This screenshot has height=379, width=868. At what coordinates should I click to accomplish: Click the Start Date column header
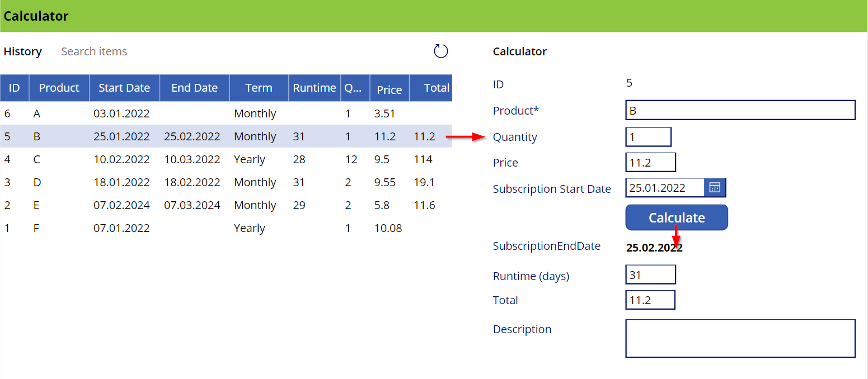(x=124, y=88)
